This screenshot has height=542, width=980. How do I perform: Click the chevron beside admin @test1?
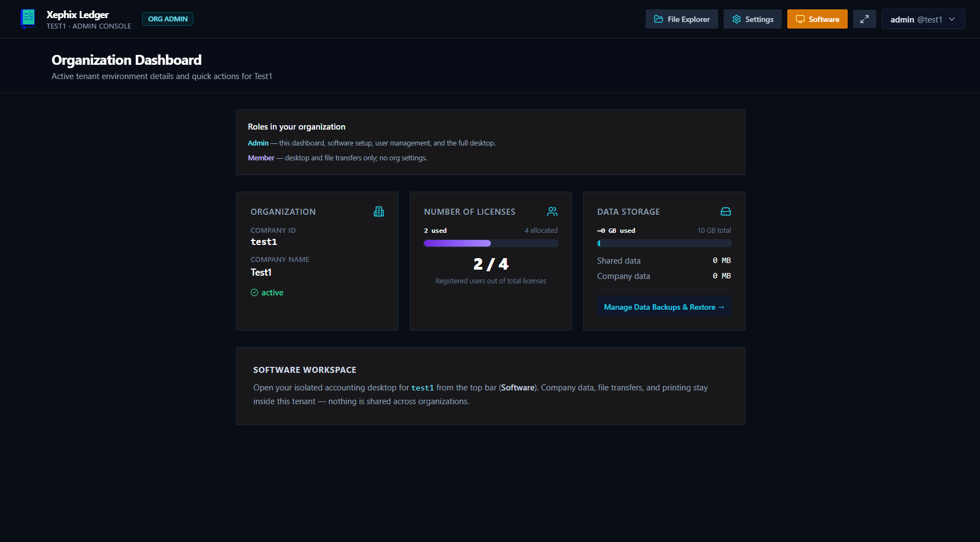click(952, 19)
